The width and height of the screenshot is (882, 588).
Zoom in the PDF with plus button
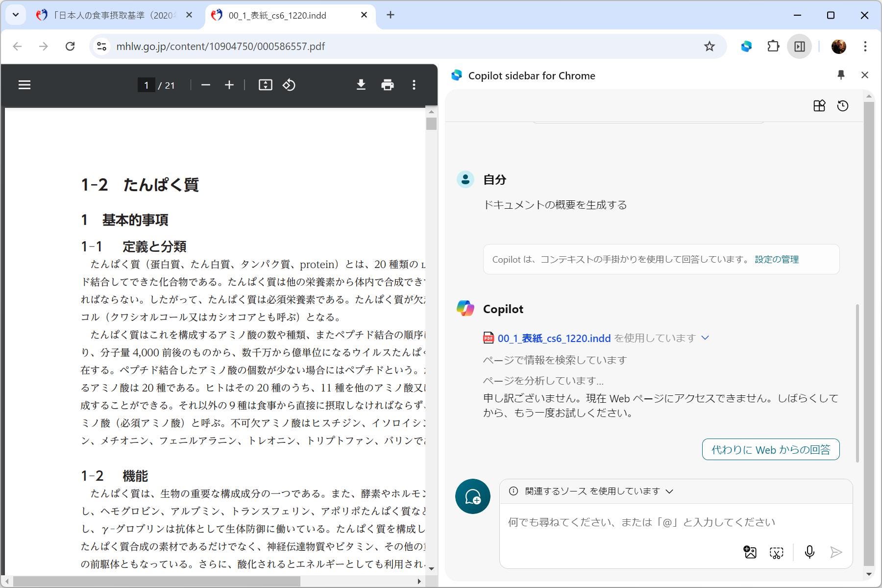click(x=229, y=85)
